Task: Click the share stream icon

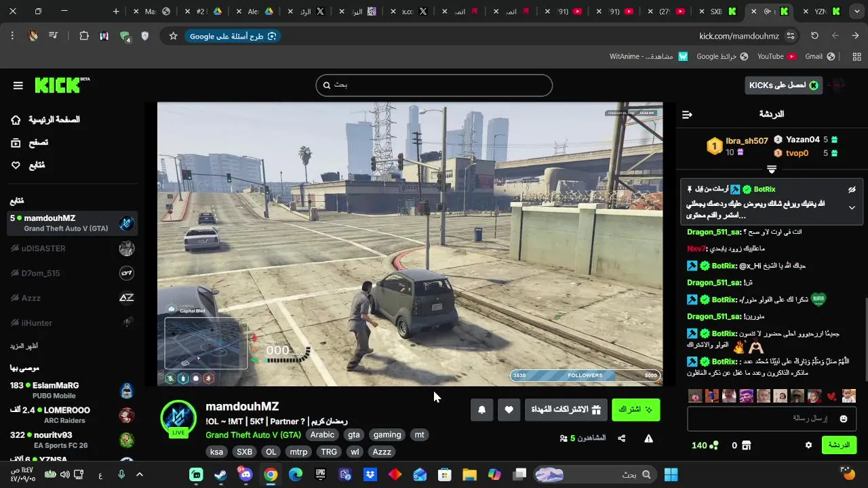Action: 622,439
